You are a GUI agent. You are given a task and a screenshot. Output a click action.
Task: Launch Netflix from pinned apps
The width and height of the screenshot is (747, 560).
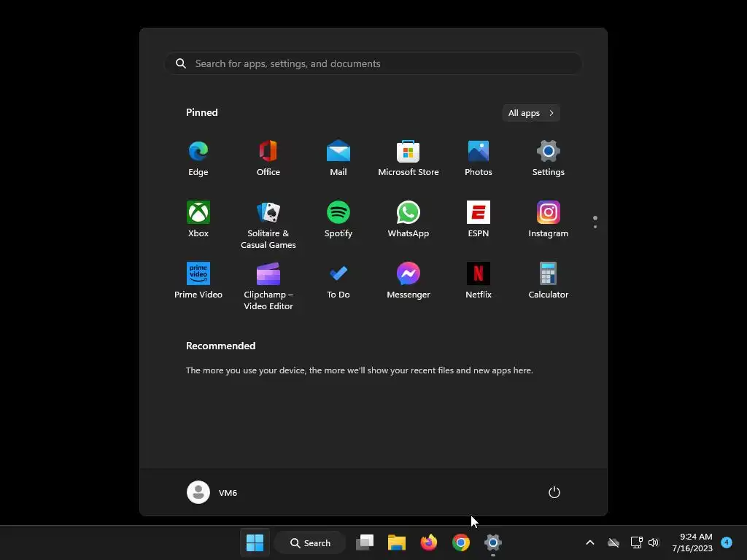click(479, 281)
